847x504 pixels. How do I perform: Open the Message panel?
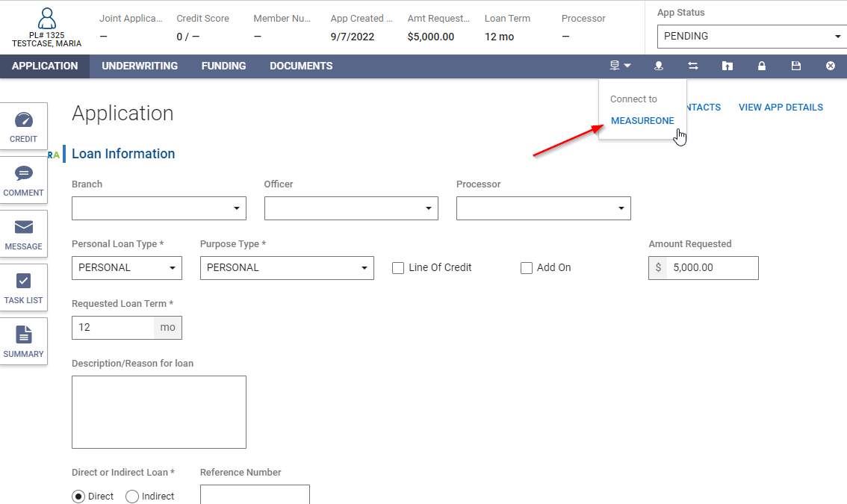(23, 233)
